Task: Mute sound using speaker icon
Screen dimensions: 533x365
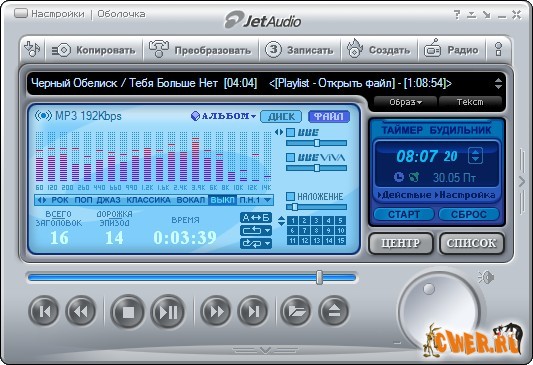Action: [486, 278]
